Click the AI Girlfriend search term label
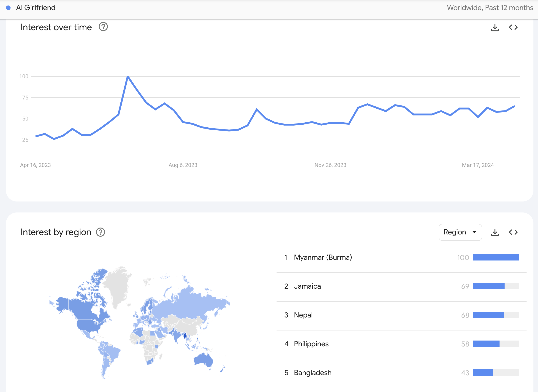538x392 pixels. pyautogui.click(x=36, y=8)
